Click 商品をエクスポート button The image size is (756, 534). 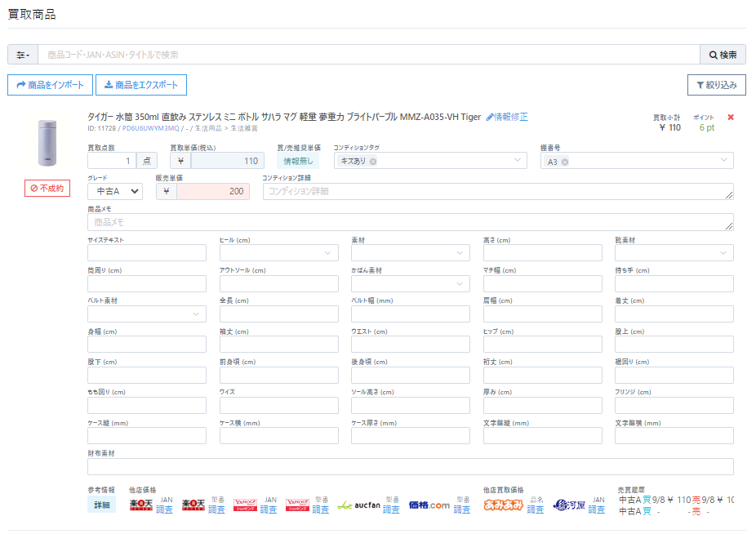click(141, 85)
